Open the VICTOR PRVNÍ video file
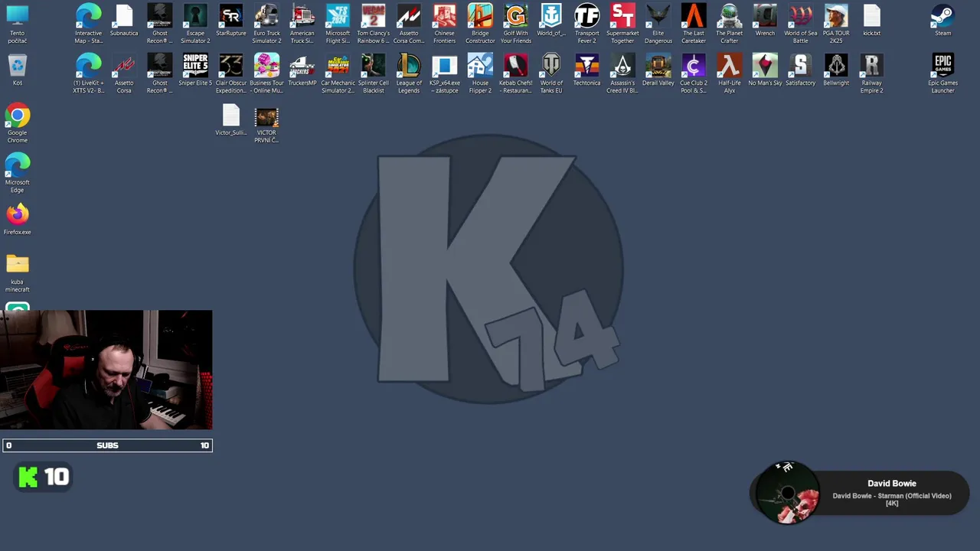The image size is (980, 551). pyautogui.click(x=266, y=124)
